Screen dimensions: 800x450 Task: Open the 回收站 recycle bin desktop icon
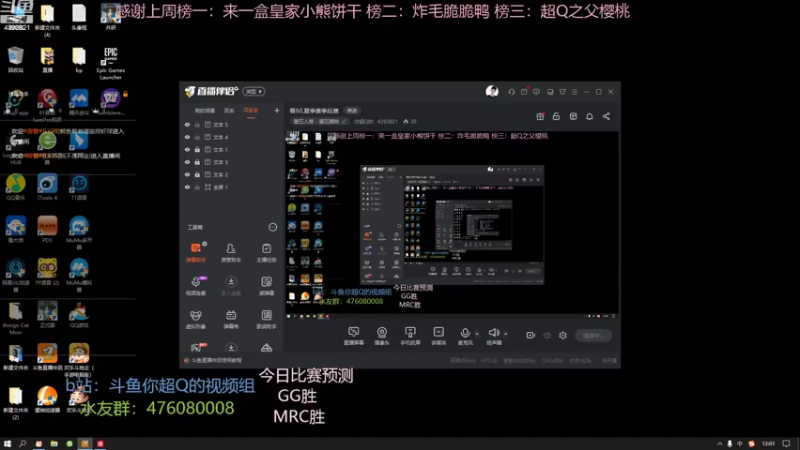[15, 60]
